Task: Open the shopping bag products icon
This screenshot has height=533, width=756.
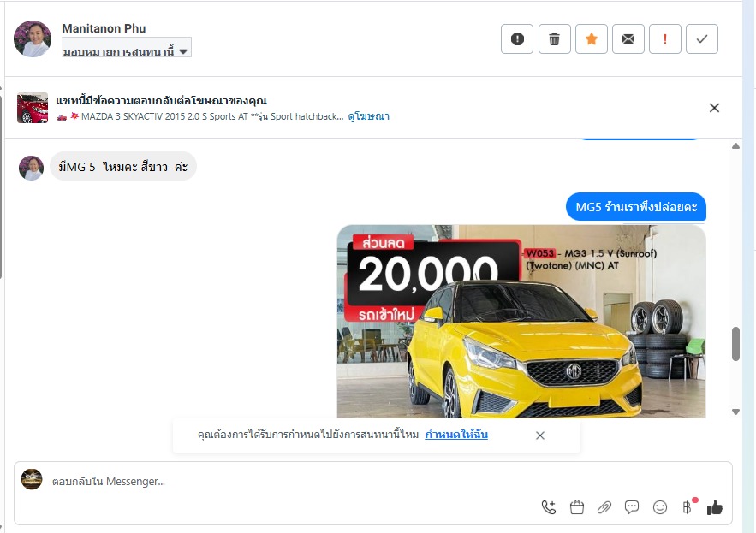Action: pyautogui.click(x=577, y=507)
